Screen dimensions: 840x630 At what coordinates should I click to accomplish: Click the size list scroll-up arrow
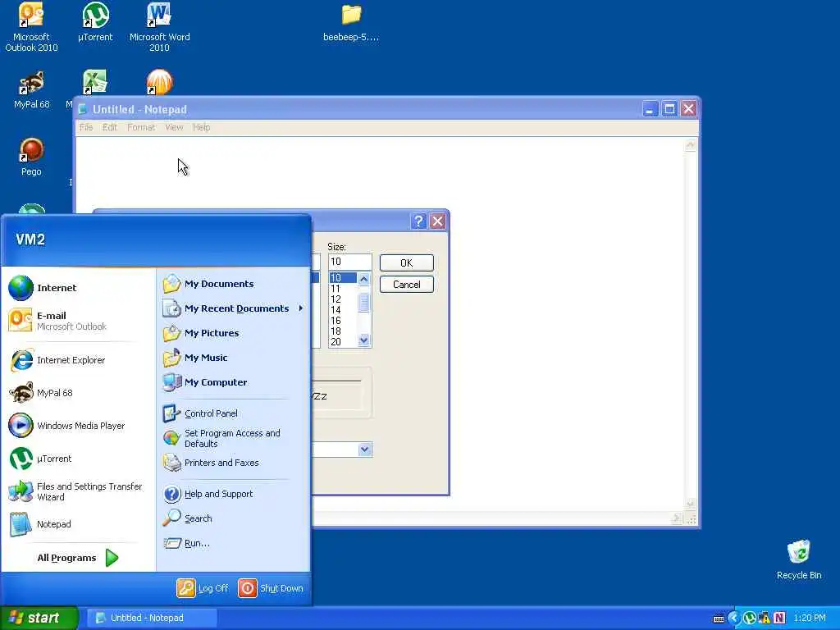(363, 279)
